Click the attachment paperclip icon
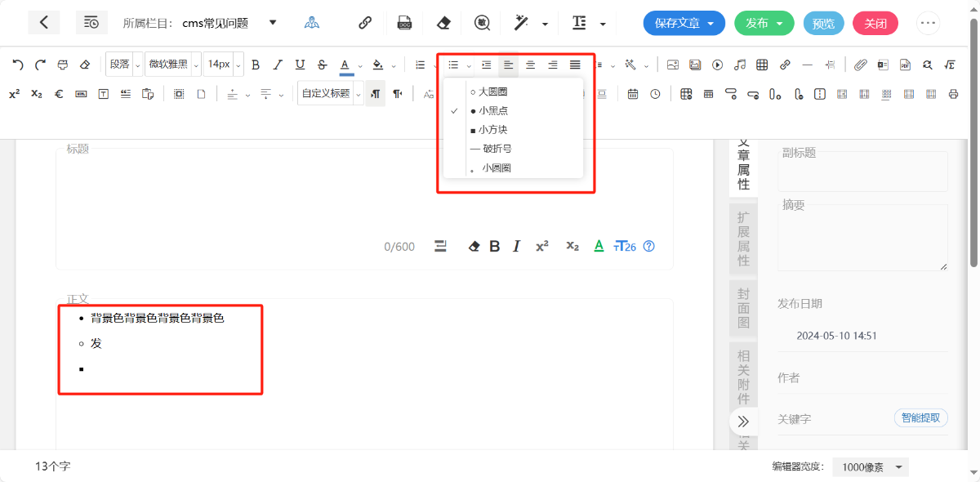Screen dimensions: 980x482 860,65
